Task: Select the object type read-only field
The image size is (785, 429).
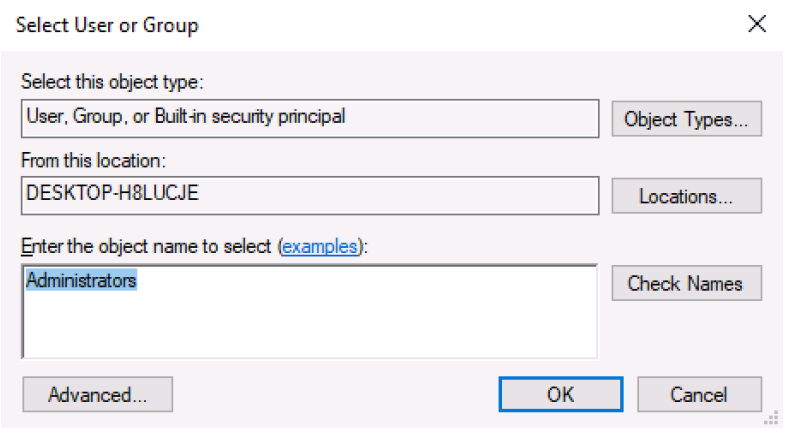Action: pyautogui.click(x=310, y=119)
